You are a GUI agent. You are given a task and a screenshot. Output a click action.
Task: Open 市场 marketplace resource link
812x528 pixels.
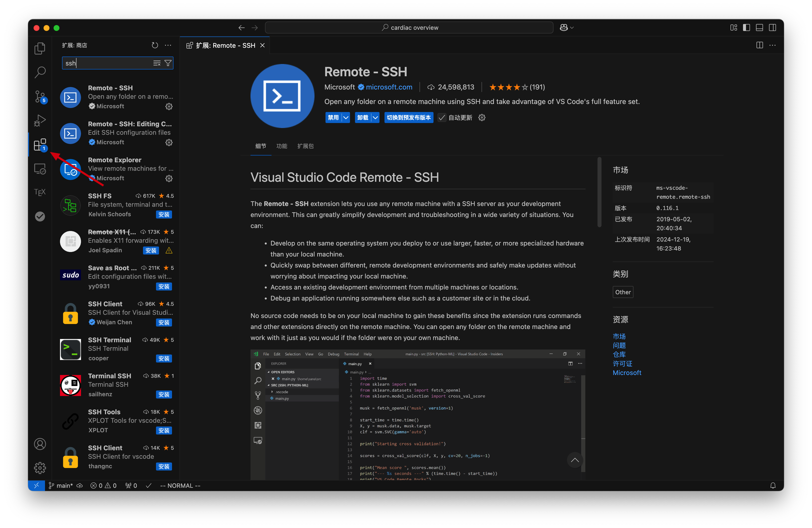[x=619, y=336]
